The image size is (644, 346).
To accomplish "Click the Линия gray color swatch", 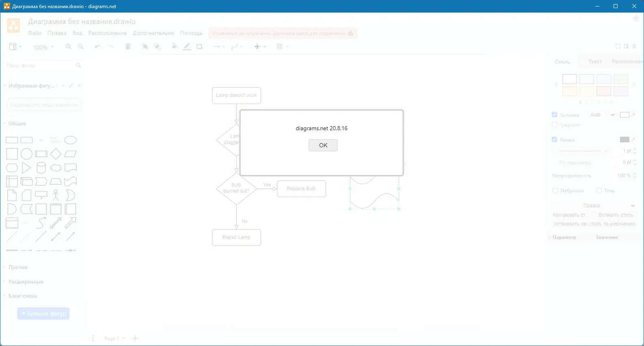I will (625, 140).
